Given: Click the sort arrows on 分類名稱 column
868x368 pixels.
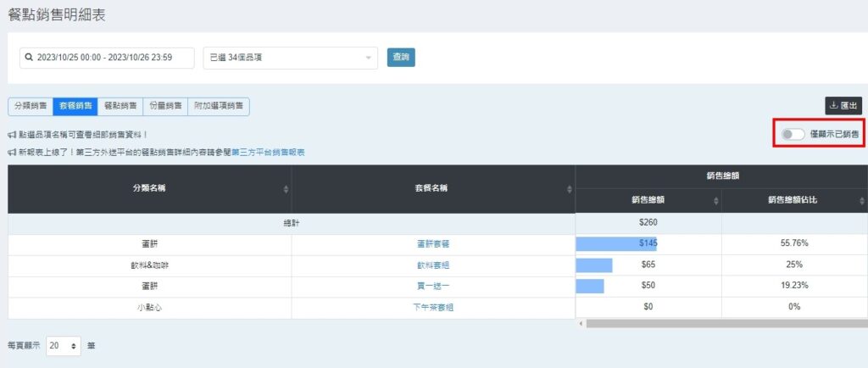Looking at the screenshot, I should tap(286, 188).
